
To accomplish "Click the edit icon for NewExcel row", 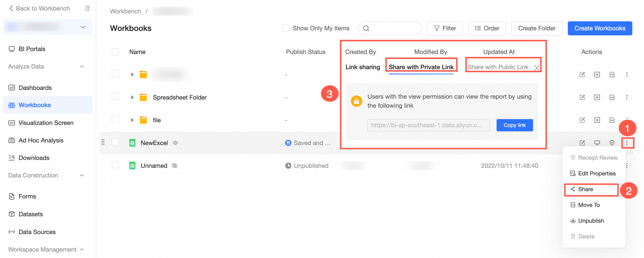I will pyautogui.click(x=582, y=143).
